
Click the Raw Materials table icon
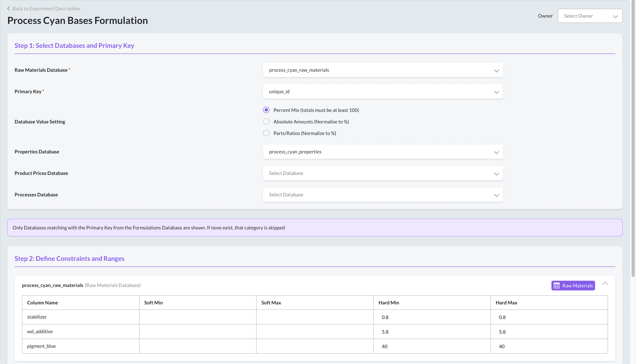coord(556,286)
